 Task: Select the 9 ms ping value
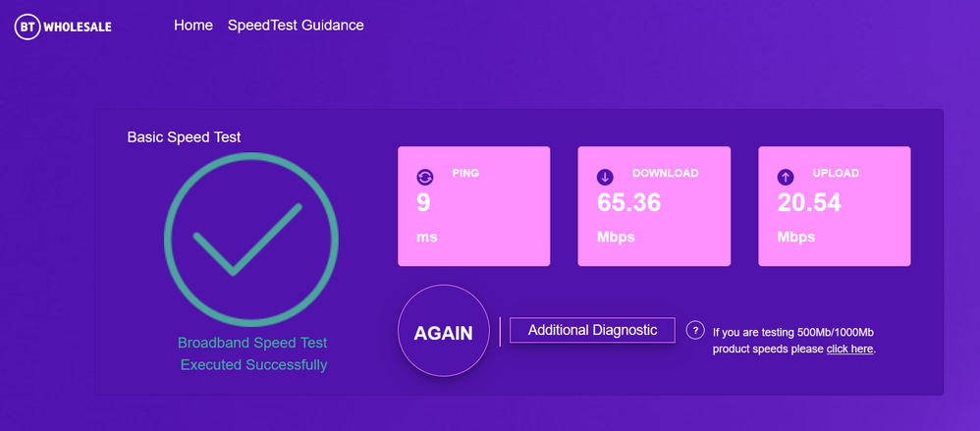[423, 203]
